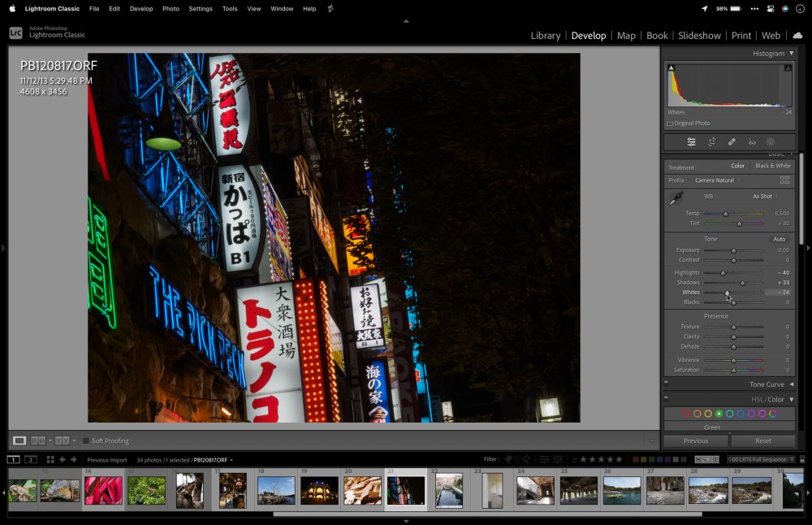The width and height of the screenshot is (812, 525).
Task: Open the Masking tool
Action: pos(771,141)
